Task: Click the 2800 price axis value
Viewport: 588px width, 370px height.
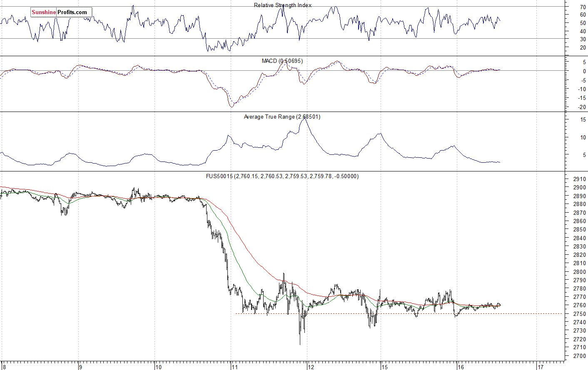Action: pos(580,272)
